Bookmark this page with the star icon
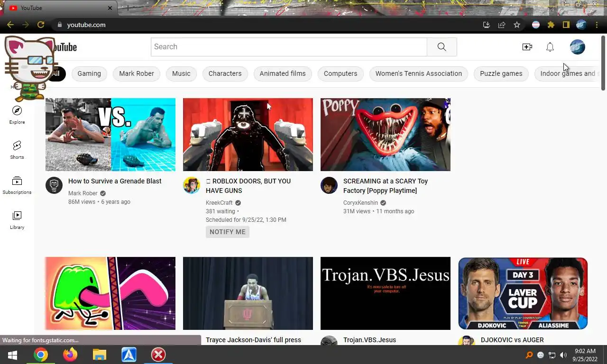Screen dimensions: 607x364 (517, 25)
